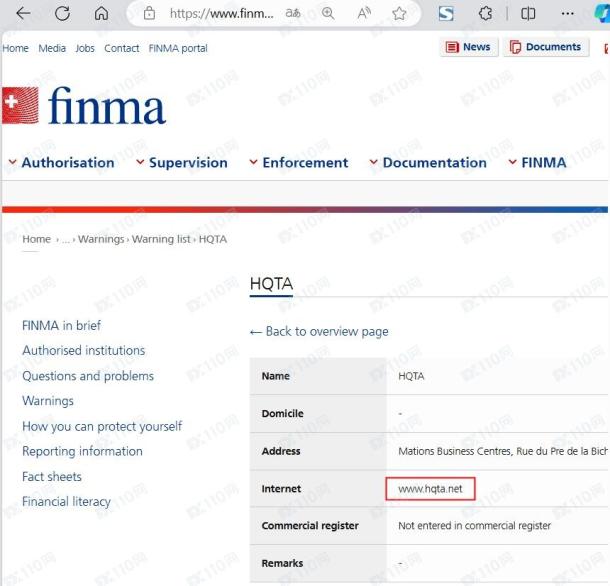Click the Warning list breadcrumb link
Image resolution: width=610 pixels, height=586 pixels.
tap(161, 239)
